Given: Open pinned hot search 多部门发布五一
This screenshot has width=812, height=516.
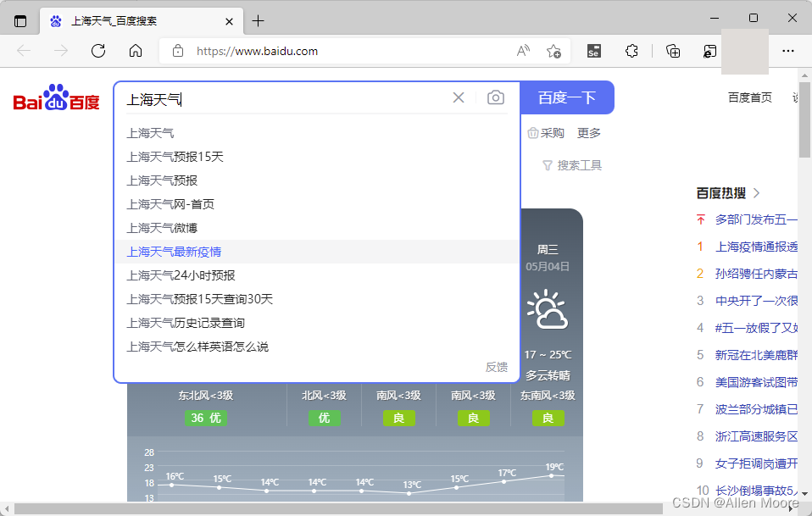Looking at the screenshot, I should (756, 219).
